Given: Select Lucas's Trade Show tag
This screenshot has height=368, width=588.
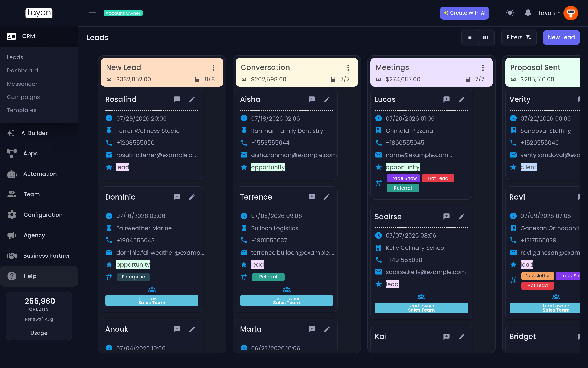Looking at the screenshot, I should tap(403, 178).
